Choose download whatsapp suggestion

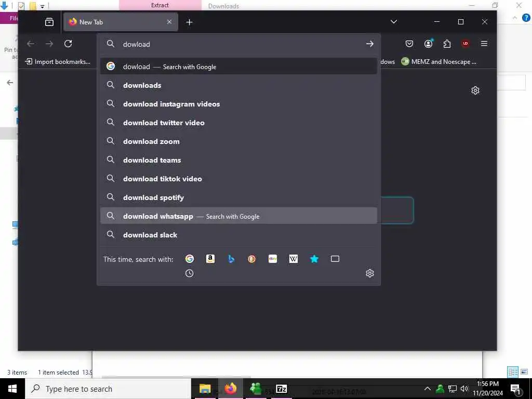[238, 216]
